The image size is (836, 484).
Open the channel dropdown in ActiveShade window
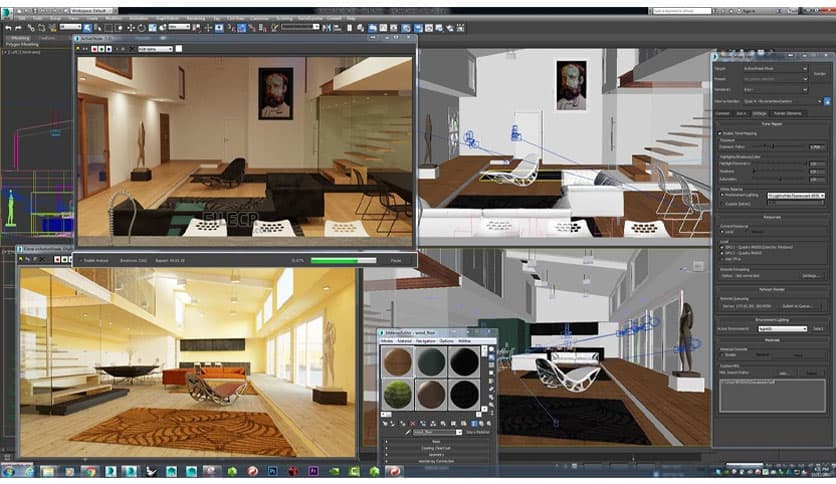point(155,49)
